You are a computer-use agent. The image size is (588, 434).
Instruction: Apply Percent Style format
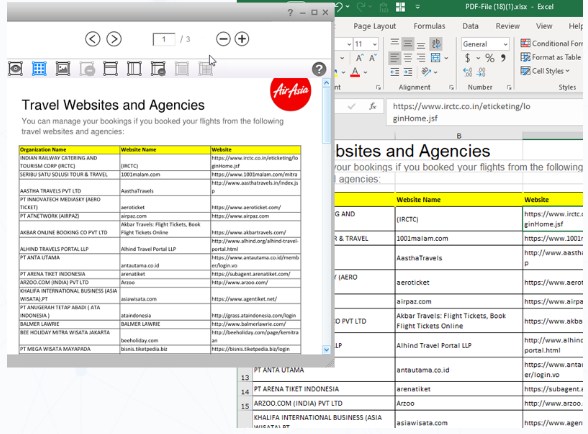(x=490, y=58)
